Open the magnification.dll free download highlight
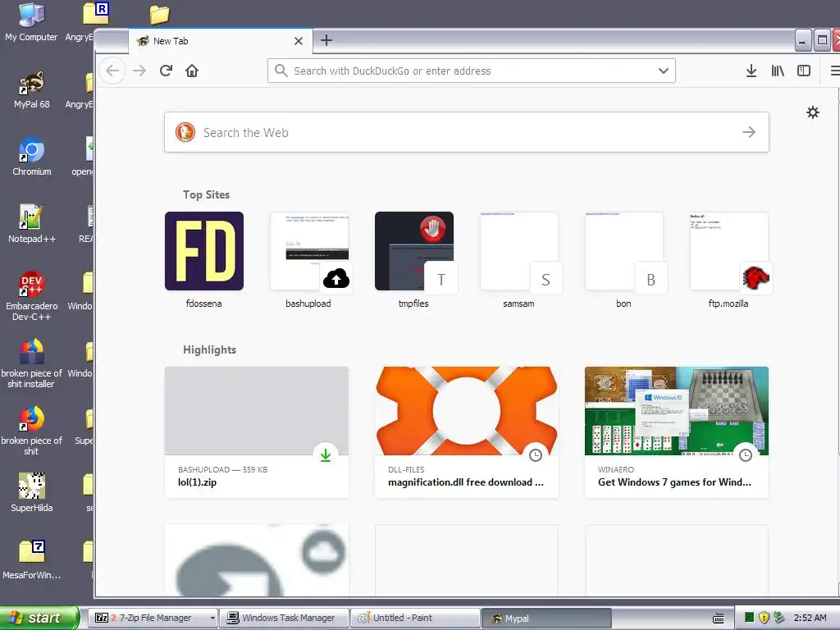This screenshot has height=630, width=840. pyautogui.click(x=467, y=432)
